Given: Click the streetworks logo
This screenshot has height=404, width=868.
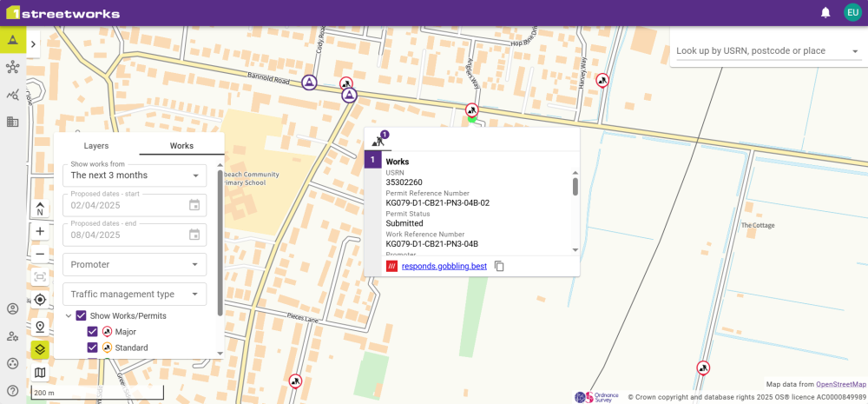Looking at the screenshot, I should 63,13.
